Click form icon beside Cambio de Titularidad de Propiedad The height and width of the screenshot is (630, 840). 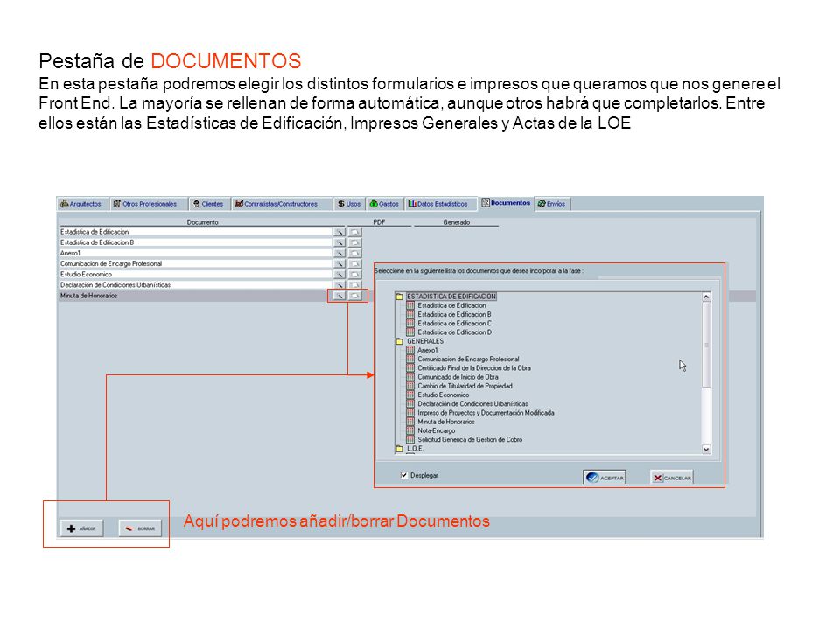point(410,386)
